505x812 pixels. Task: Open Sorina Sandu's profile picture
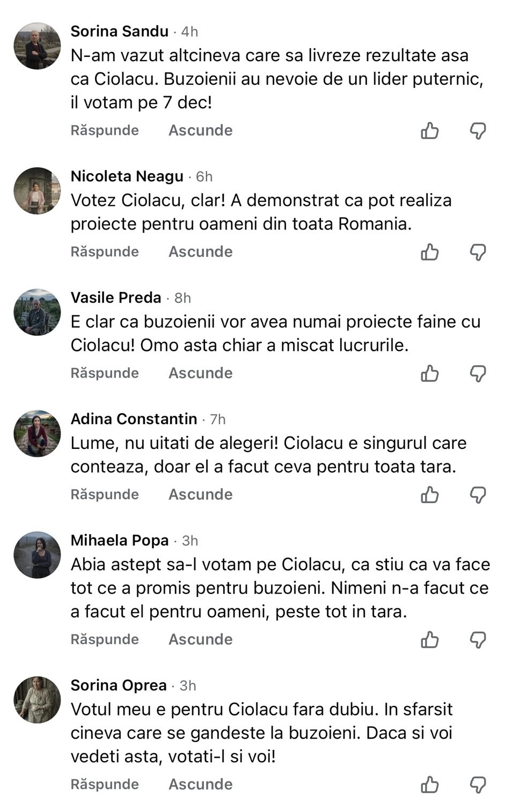[x=37, y=46]
